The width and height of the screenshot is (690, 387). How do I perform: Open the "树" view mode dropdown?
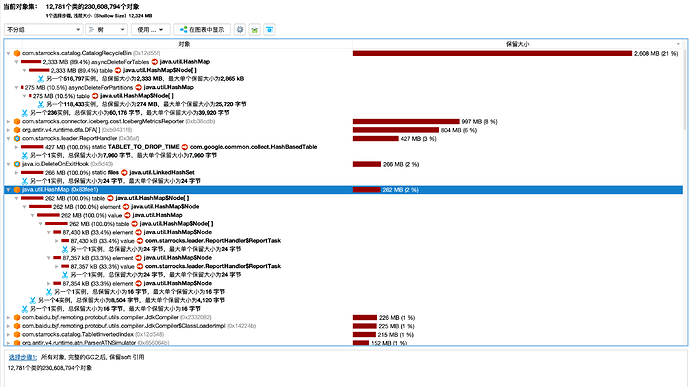tap(106, 29)
